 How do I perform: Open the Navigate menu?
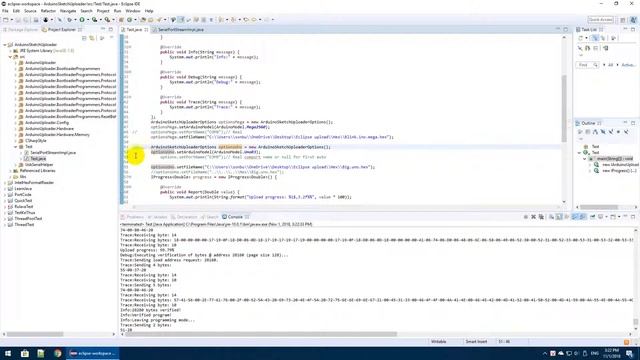[x=68, y=11]
